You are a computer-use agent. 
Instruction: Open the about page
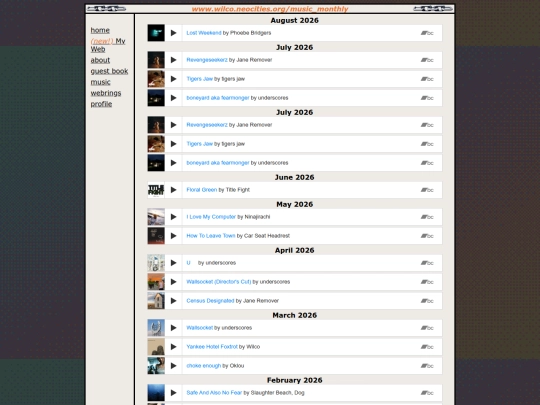coord(100,60)
